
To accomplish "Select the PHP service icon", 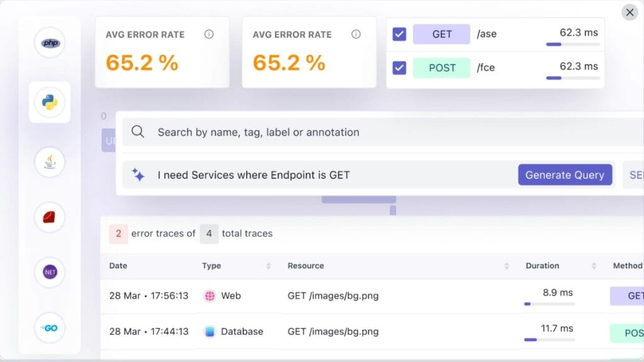I will pyautogui.click(x=50, y=43).
